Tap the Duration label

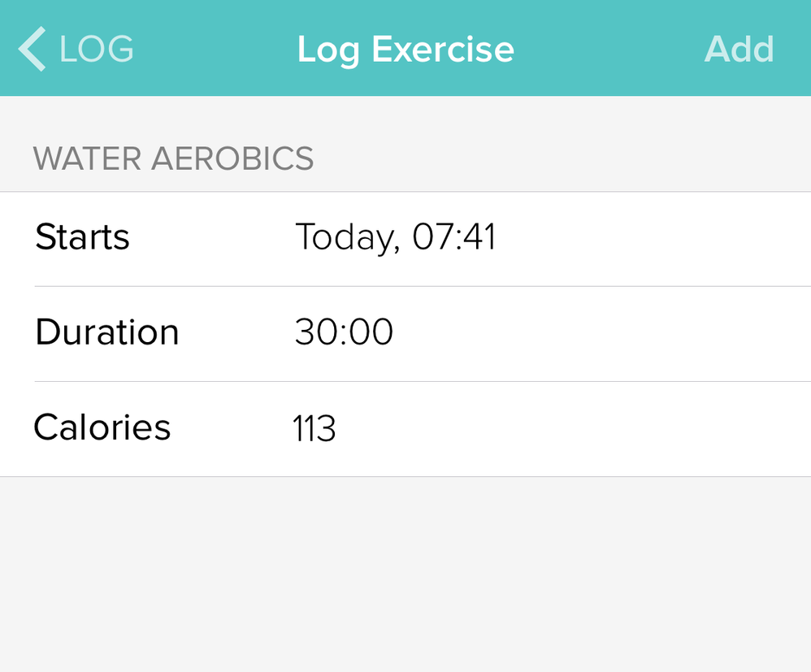pyautogui.click(x=106, y=333)
